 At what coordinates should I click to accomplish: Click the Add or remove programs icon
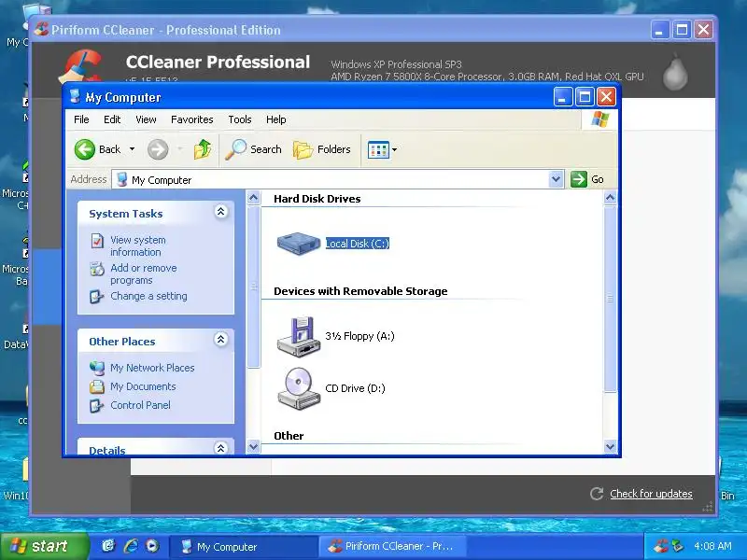click(x=97, y=269)
